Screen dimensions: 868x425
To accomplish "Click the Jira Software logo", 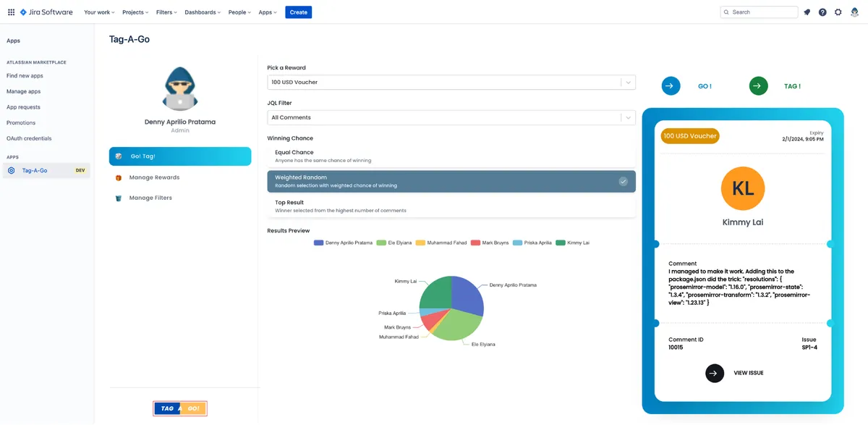I will (46, 12).
